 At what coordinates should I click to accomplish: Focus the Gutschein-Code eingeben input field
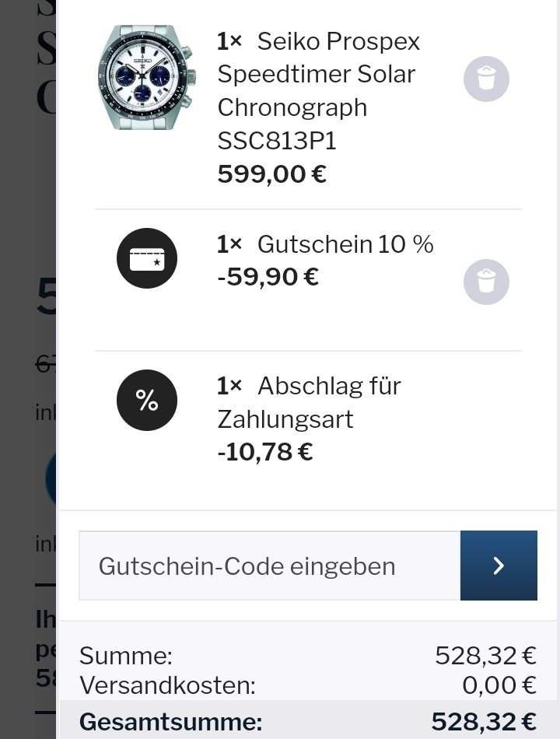coord(270,566)
